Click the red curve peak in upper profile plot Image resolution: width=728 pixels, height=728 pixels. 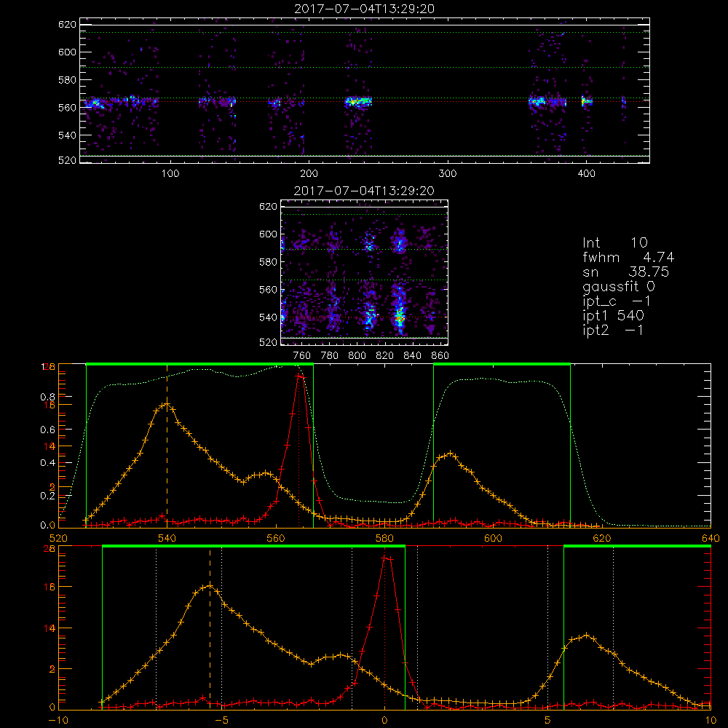pos(300,376)
